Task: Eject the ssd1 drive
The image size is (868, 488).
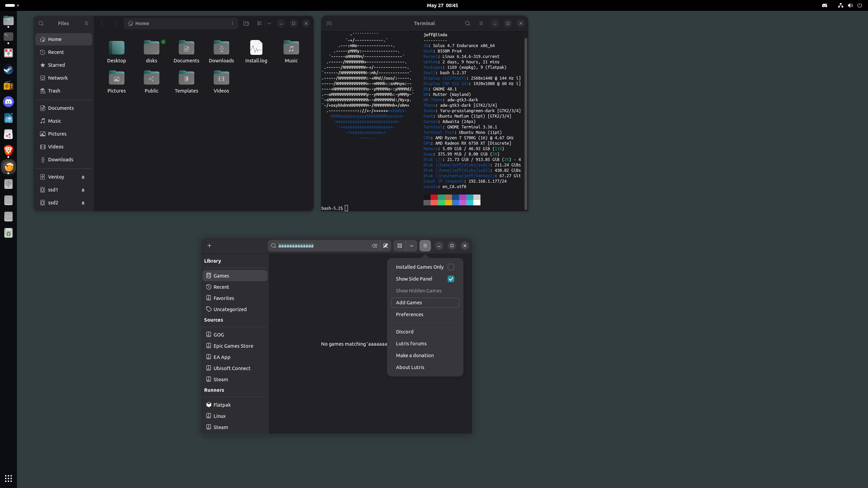Action: pyautogui.click(x=83, y=190)
